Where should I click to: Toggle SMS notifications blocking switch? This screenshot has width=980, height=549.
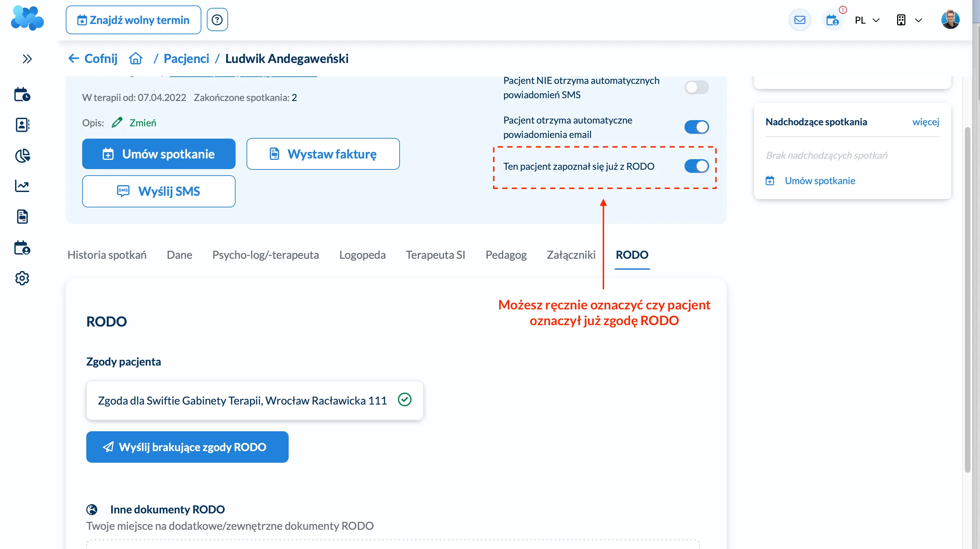pos(696,87)
